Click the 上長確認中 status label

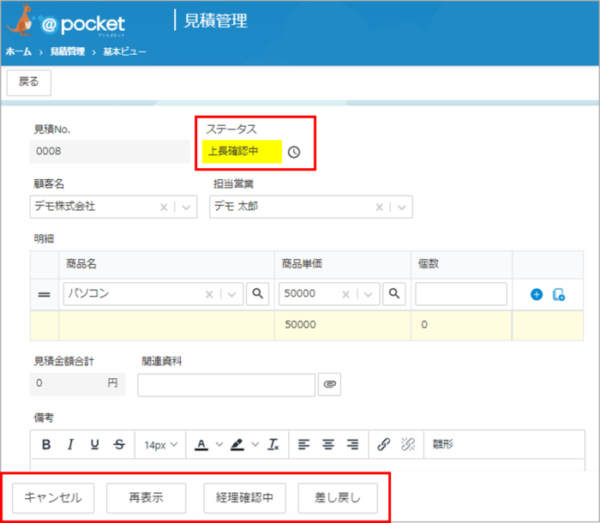[x=242, y=152]
